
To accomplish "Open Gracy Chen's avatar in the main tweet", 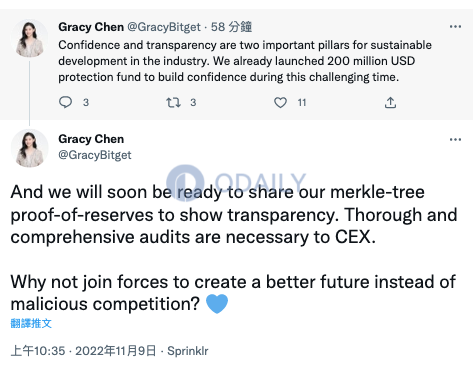I will (30, 148).
